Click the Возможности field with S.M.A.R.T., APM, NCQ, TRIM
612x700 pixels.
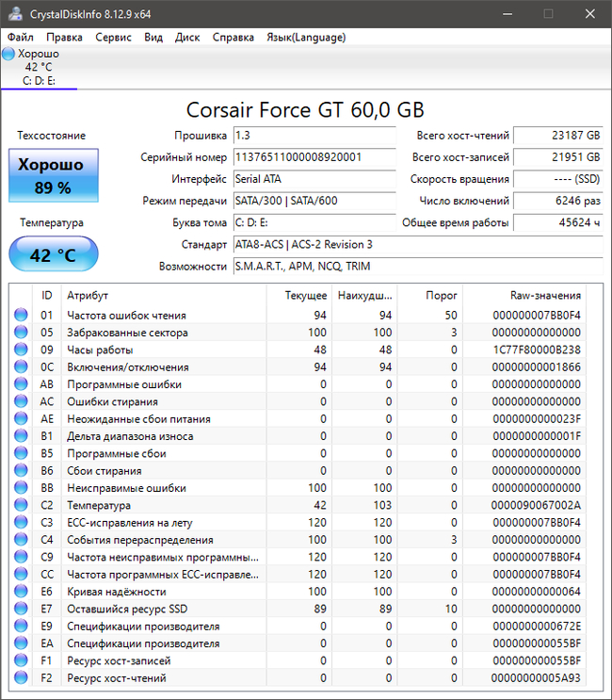(x=418, y=266)
